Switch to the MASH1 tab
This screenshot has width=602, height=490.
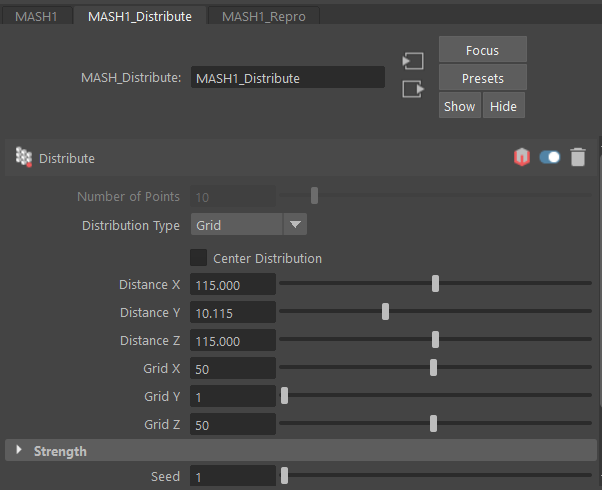[x=37, y=16]
